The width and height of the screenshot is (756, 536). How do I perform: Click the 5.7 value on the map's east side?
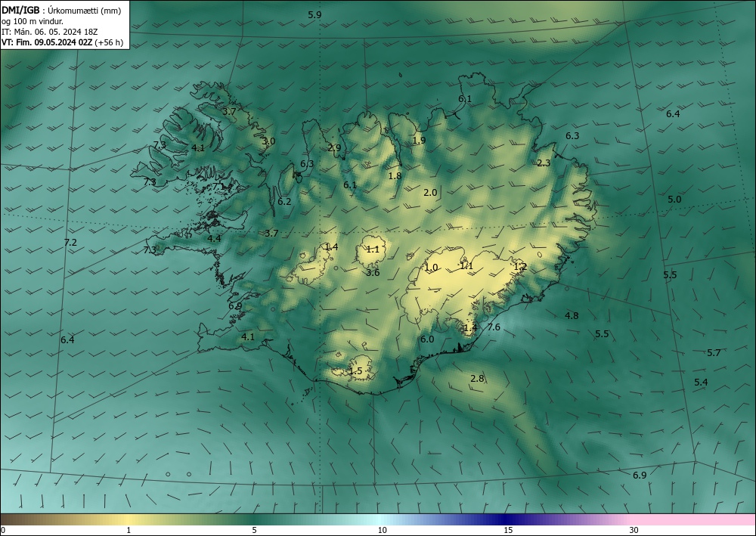pos(714,353)
